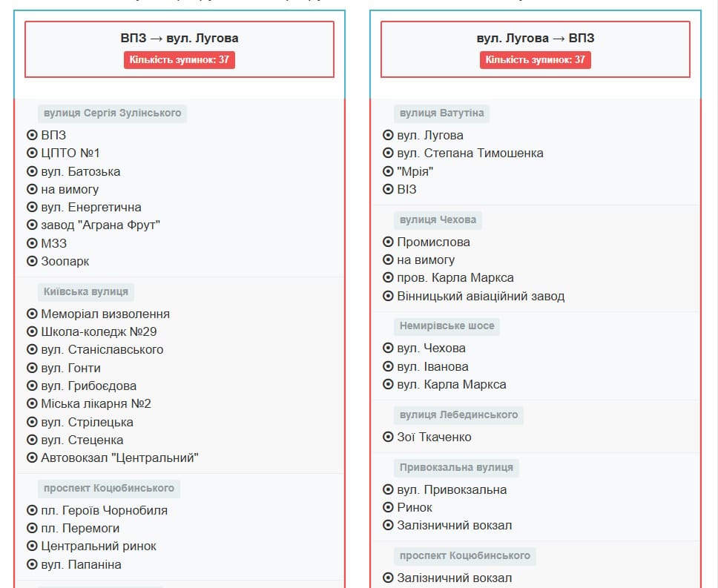Click the circle icon next to ЦПТО №1
The width and height of the screenshot is (718, 588).
(32, 153)
